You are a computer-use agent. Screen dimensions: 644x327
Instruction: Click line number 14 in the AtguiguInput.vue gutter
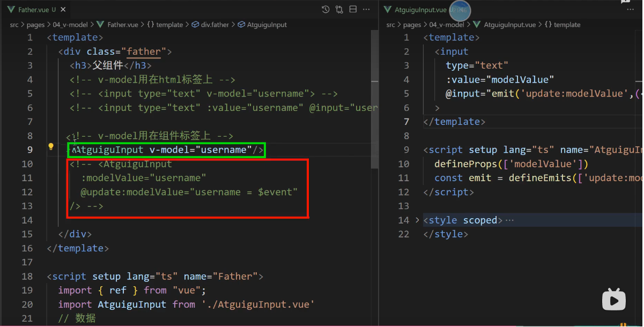(404, 220)
